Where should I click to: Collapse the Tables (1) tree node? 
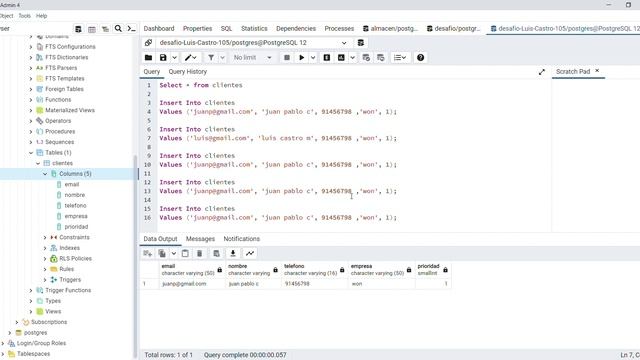click(x=31, y=153)
